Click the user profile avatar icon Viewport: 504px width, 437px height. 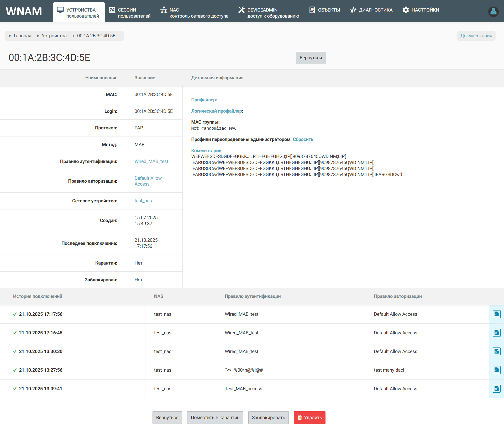pos(493,12)
